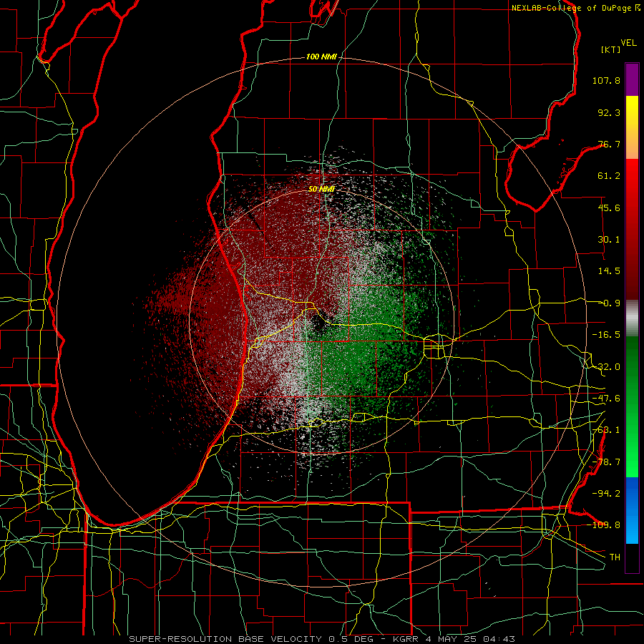Select the -63.1 velocity scale value
Screen dimensions: 644x644
(x=606, y=430)
